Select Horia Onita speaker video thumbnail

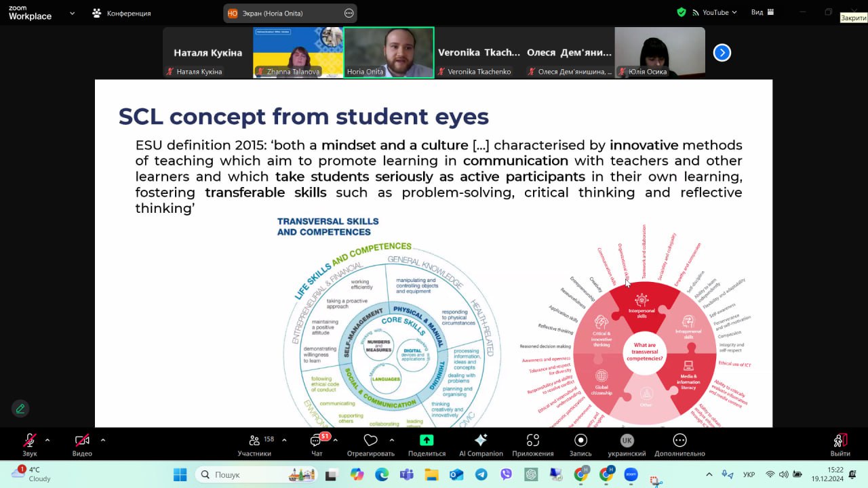pos(389,52)
